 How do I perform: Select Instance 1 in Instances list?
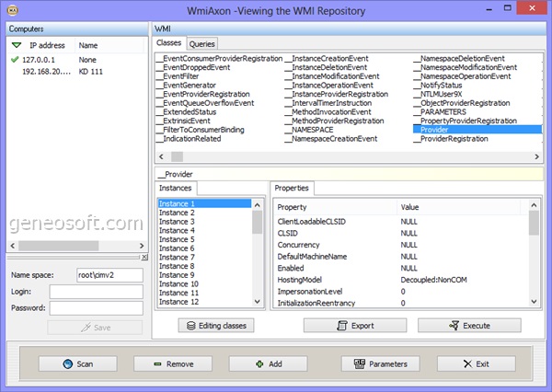(204, 203)
